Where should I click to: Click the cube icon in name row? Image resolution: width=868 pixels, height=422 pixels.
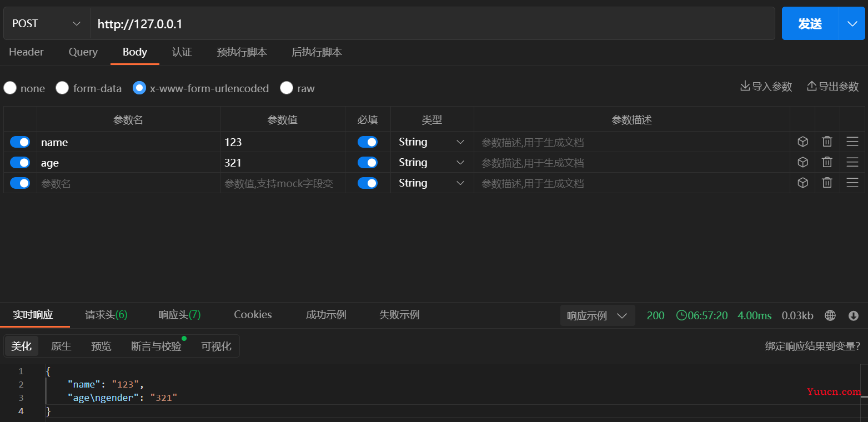coord(802,142)
